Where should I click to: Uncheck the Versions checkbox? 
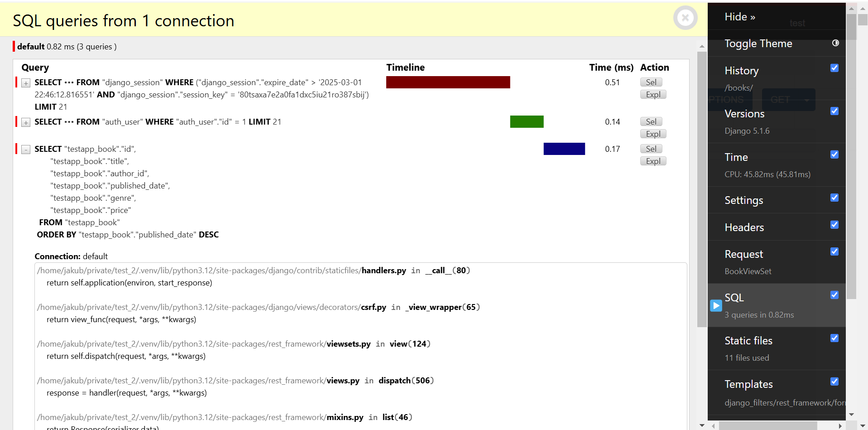point(834,111)
